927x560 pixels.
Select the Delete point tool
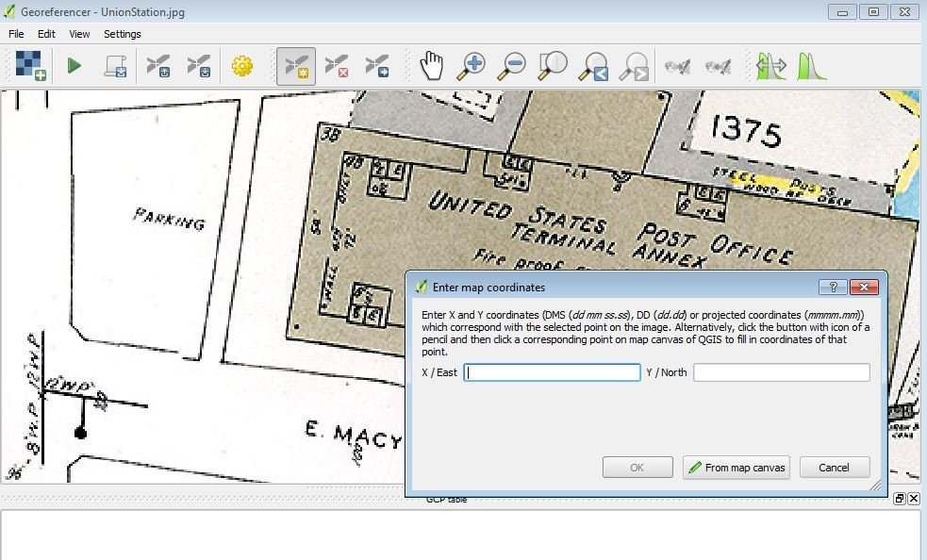[337, 66]
